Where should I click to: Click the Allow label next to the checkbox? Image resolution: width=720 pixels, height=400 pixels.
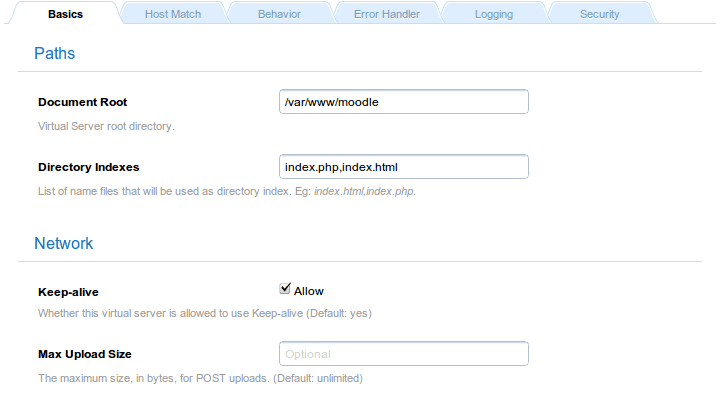309,291
